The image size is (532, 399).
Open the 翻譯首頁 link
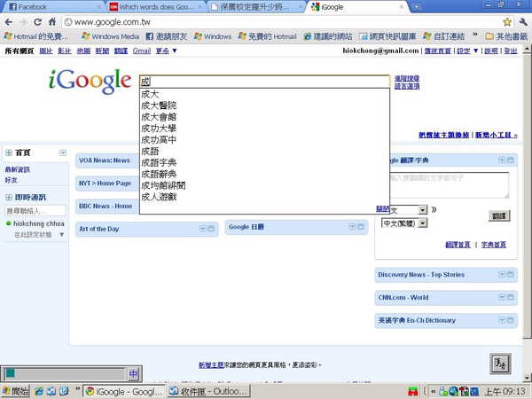coord(458,245)
